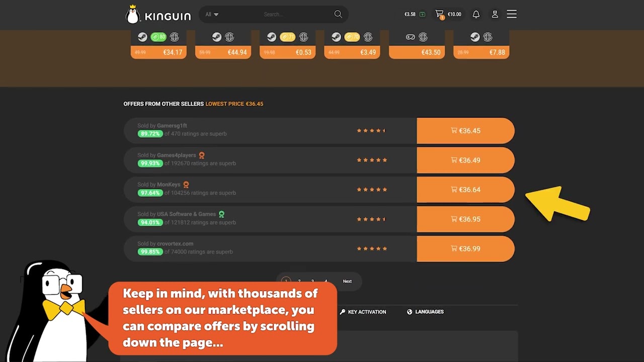Switch to the Languages tab
Viewport: 644px width, 362px height.
(425, 312)
